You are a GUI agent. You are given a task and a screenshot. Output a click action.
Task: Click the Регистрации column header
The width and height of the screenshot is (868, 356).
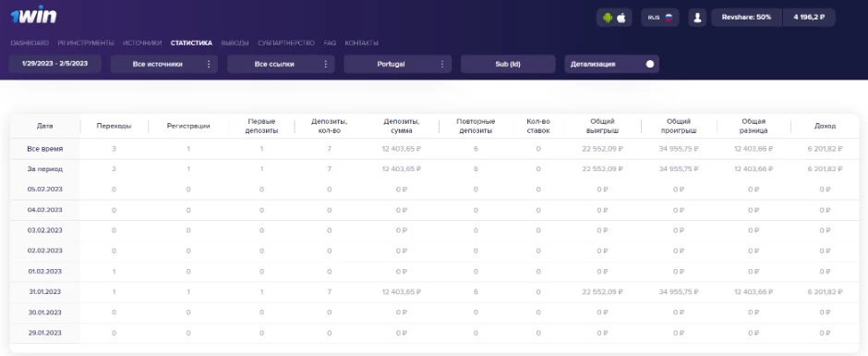pyautogui.click(x=188, y=126)
